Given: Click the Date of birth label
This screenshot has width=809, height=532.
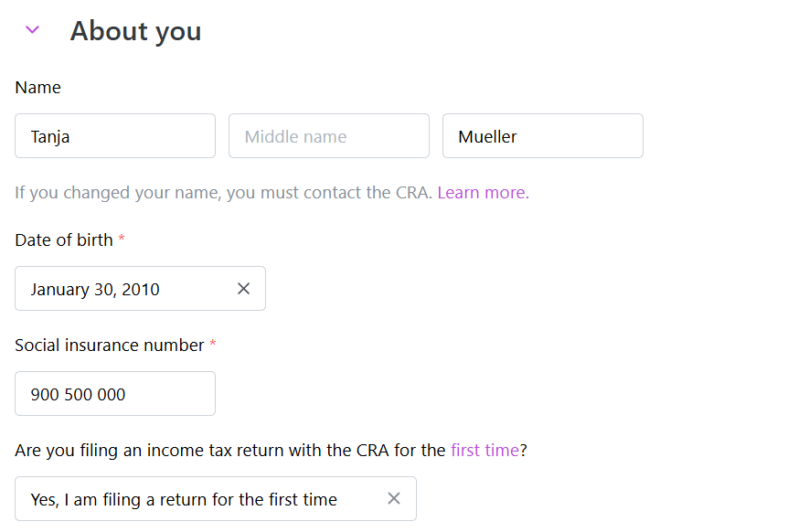Looking at the screenshot, I should point(64,240).
